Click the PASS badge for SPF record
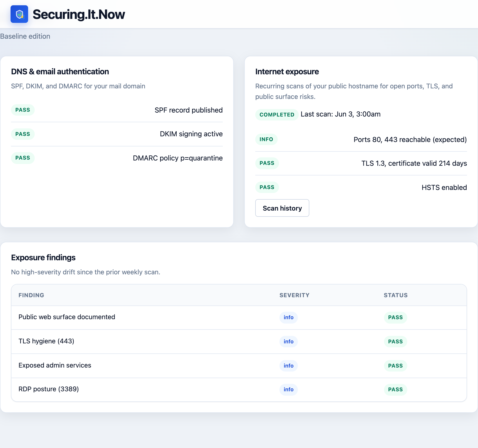Image resolution: width=478 pixels, height=448 pixels. [23, 110]
